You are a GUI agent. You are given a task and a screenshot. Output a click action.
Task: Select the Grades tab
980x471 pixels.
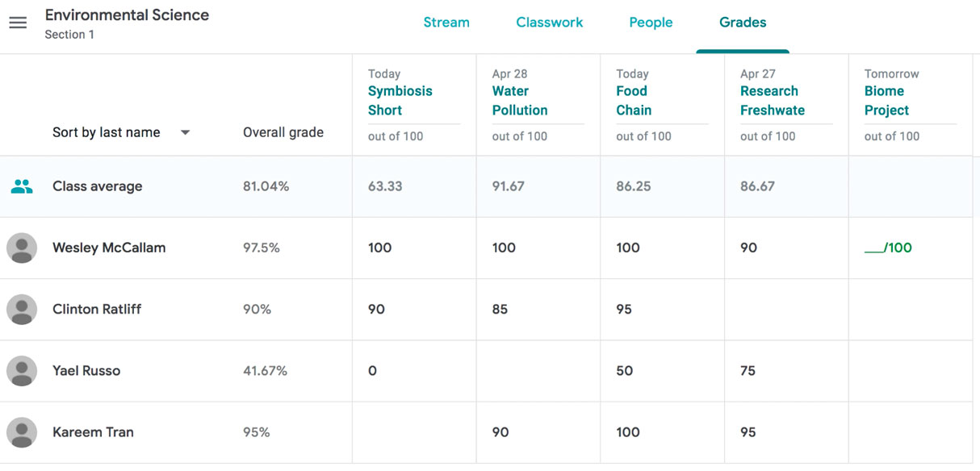point(743,23)
